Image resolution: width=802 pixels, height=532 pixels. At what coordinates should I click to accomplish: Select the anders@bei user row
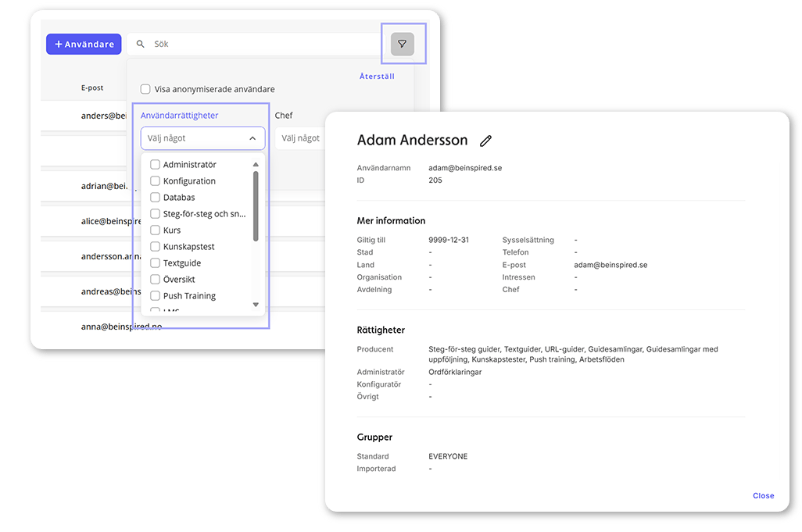click(x=84, y=116)
